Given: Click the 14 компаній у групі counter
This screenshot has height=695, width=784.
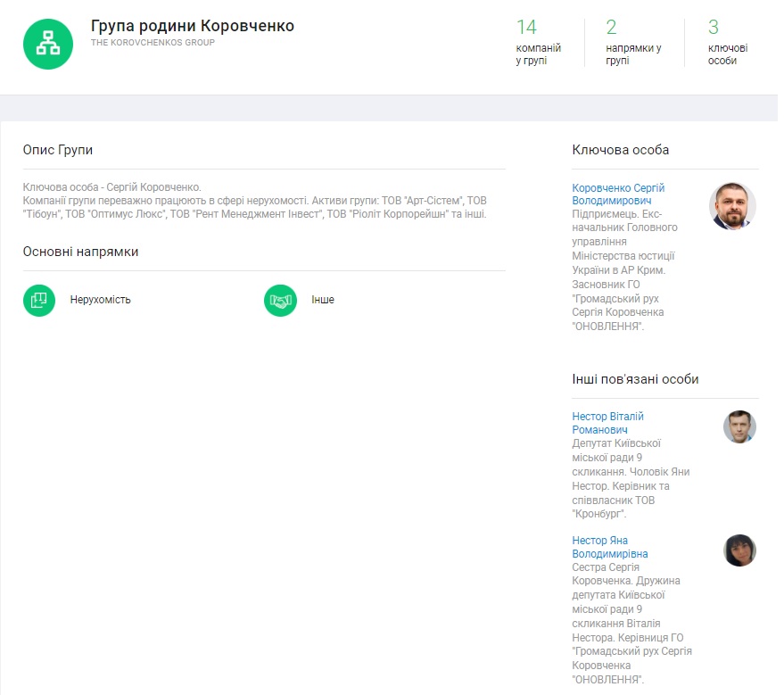Looking at the screenshot, I should 538,43.
